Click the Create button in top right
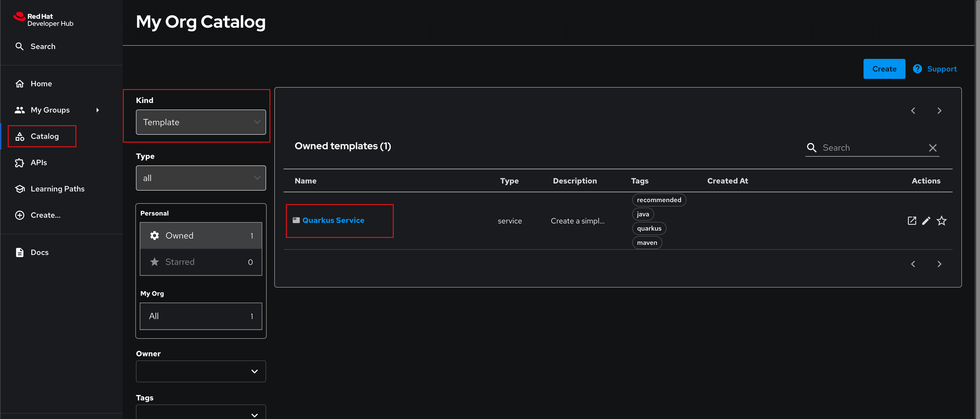This screenshot has width=980, height=419. click(x=884, y=68)
